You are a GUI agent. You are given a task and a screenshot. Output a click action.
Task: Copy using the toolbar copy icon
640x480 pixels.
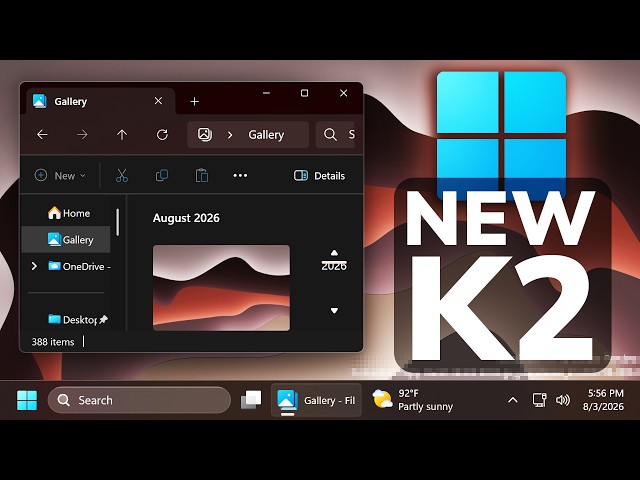162,176
